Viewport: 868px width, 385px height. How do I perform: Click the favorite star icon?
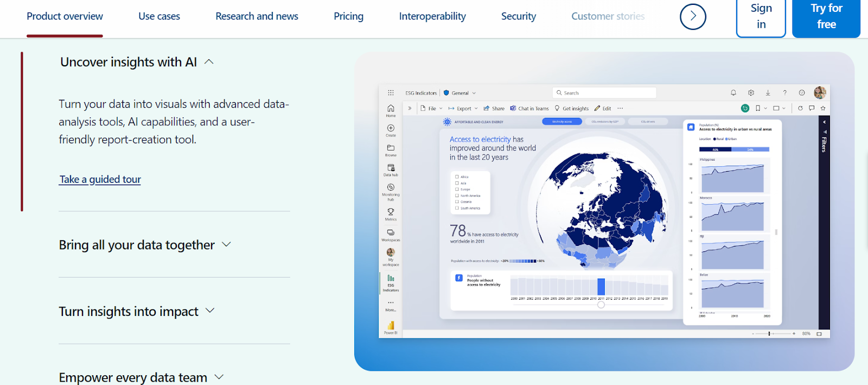pyautogui.click(x=823, y=109)
